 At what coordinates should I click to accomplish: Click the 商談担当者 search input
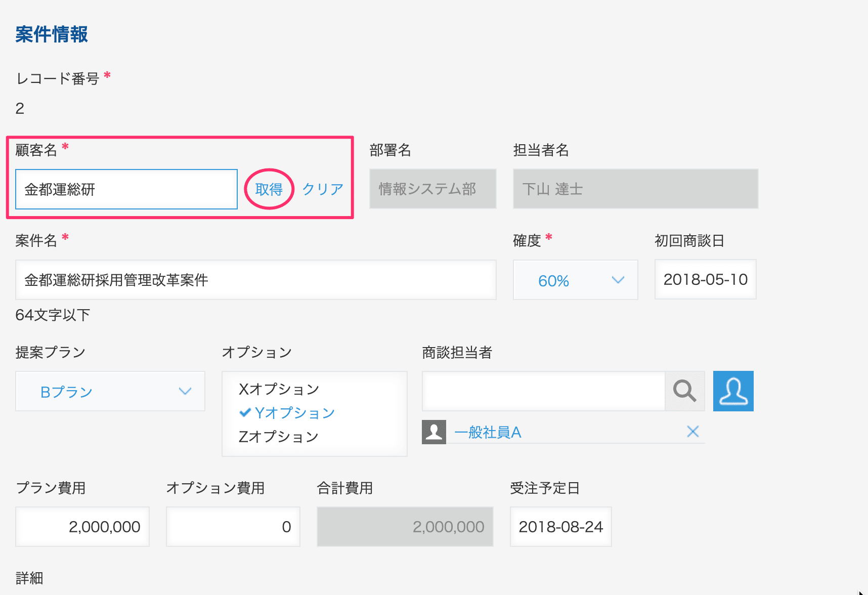point(544,391)
